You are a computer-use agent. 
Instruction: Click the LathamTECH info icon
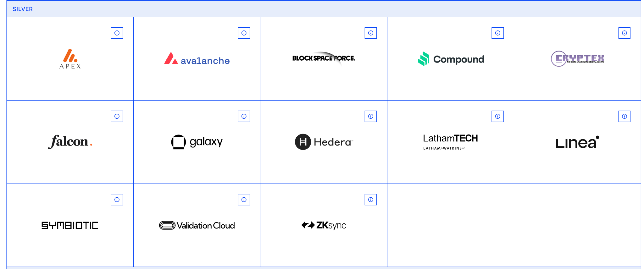[x=497, y=116]
